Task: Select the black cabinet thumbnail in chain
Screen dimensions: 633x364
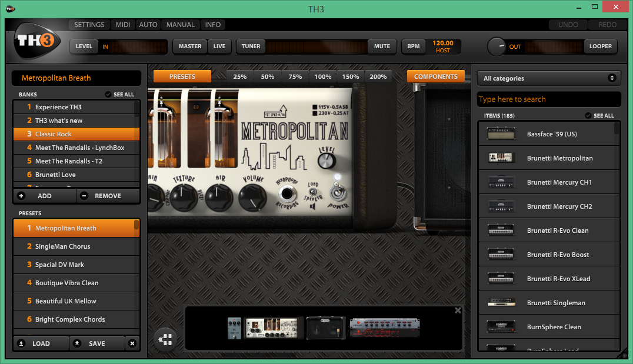Action: point(326,328)
